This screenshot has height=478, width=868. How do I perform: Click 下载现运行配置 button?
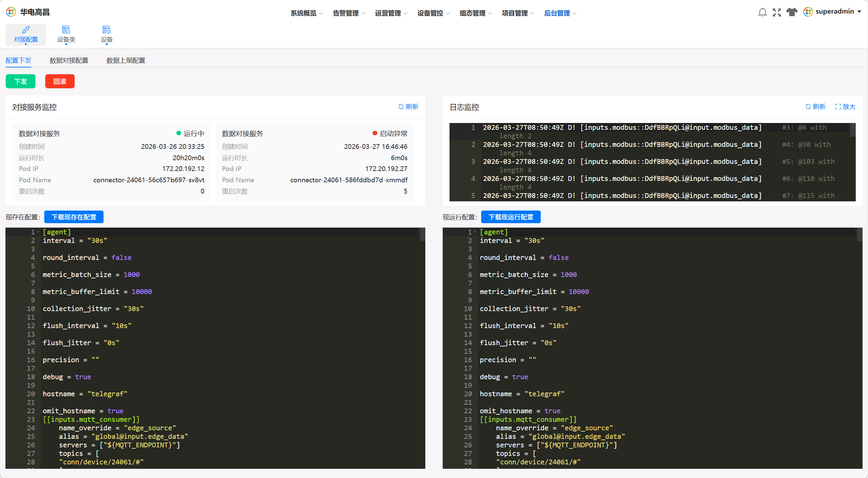pyautogui.click(x=511, y=217)
